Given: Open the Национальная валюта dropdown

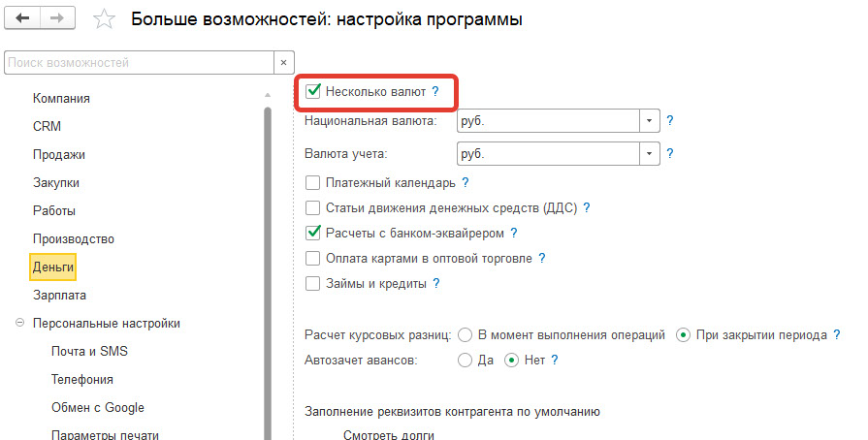Looking at the screenshot, I should point(649,122).
